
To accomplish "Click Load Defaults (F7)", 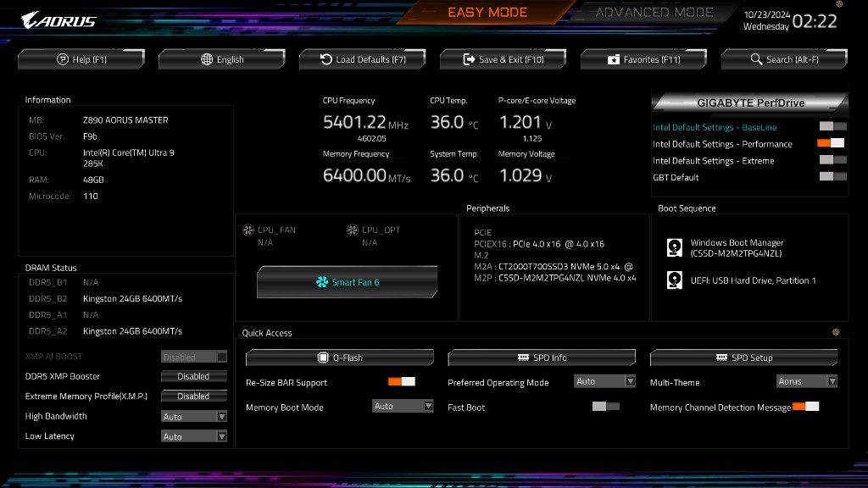I will pos(363,59).
